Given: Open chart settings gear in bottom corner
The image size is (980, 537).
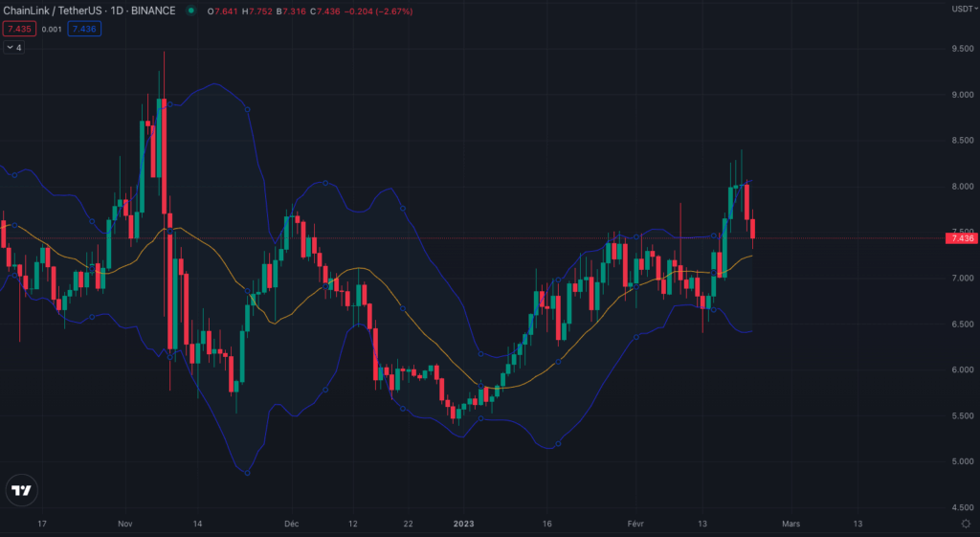Looking at the screenshot, I should point(965,525).
